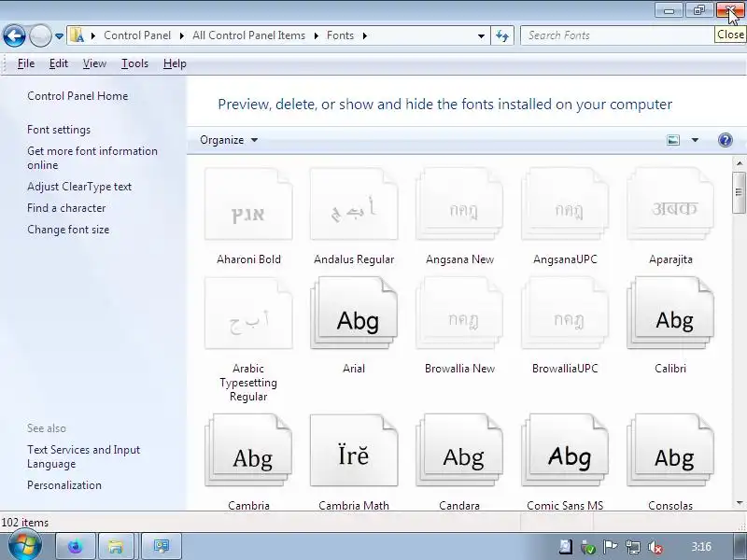The image size is (747, 560).
Task: Open the Personalization link
Action: [x=64, y=485]
